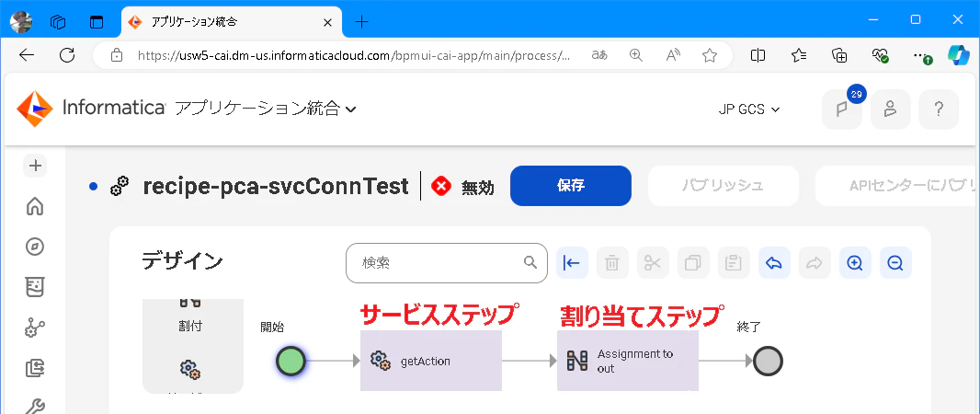Viewport: 980px width, 414px height.
Task: Click the New plus button in sidebar
Action: click(x=35, y=166)
